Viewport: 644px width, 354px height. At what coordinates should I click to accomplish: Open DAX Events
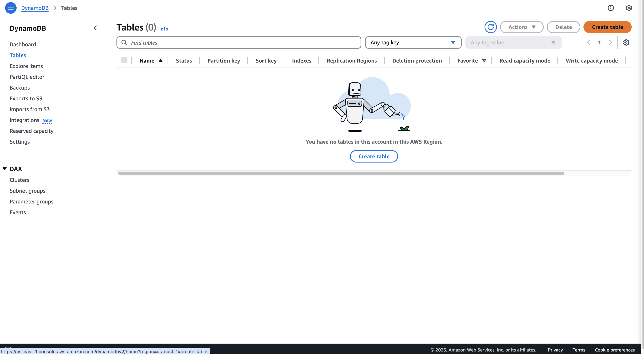pyautogui.click(x=18, y=212)
